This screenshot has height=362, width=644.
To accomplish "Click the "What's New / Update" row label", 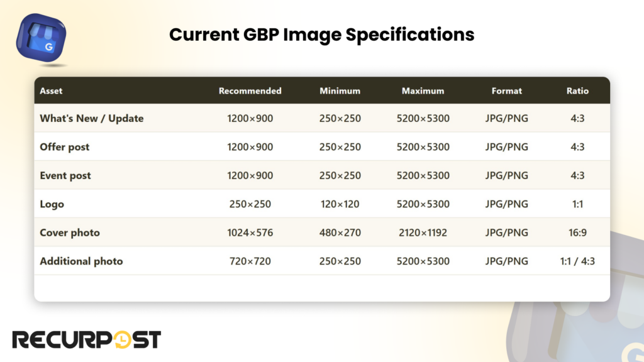I will pos(92,118).
